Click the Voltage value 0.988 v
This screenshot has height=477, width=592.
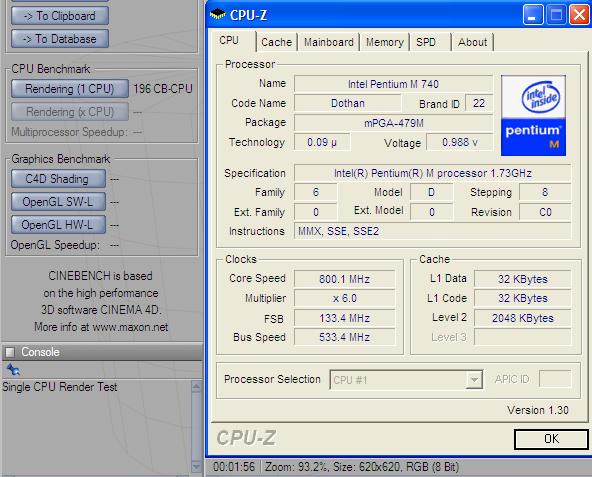(459, 142)
